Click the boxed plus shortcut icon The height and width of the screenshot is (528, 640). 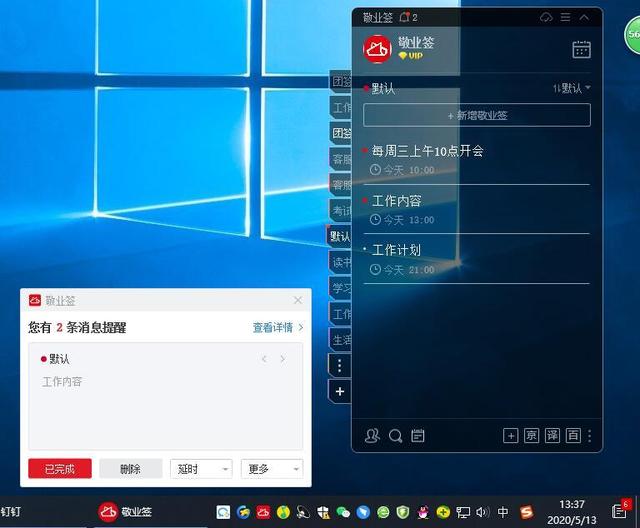point(510,436)
